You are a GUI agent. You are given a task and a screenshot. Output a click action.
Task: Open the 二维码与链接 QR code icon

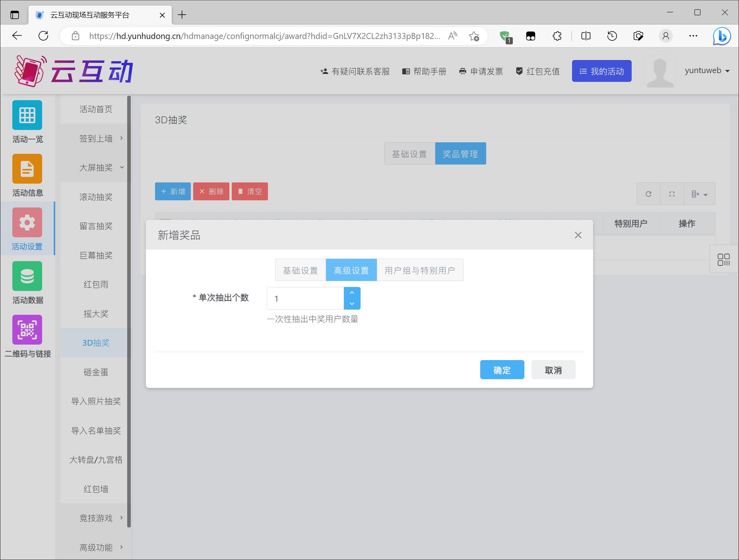[27, 330]
